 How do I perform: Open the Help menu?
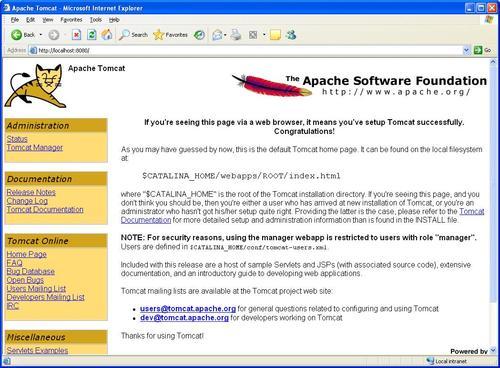pos(114,20)
